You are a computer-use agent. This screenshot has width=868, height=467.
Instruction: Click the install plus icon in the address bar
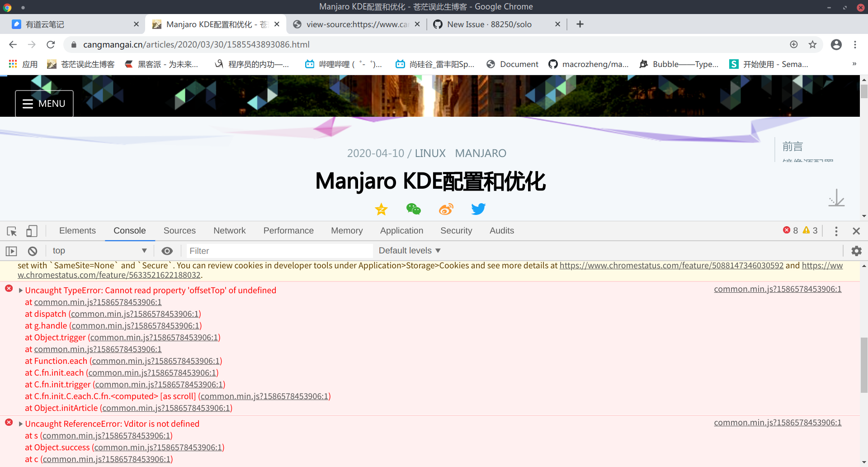pos(794,44)
